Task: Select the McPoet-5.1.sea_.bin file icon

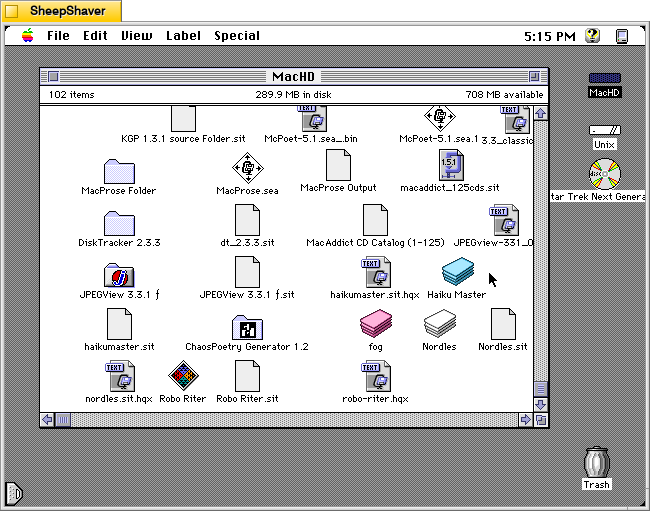Action: tap(314, 119)
